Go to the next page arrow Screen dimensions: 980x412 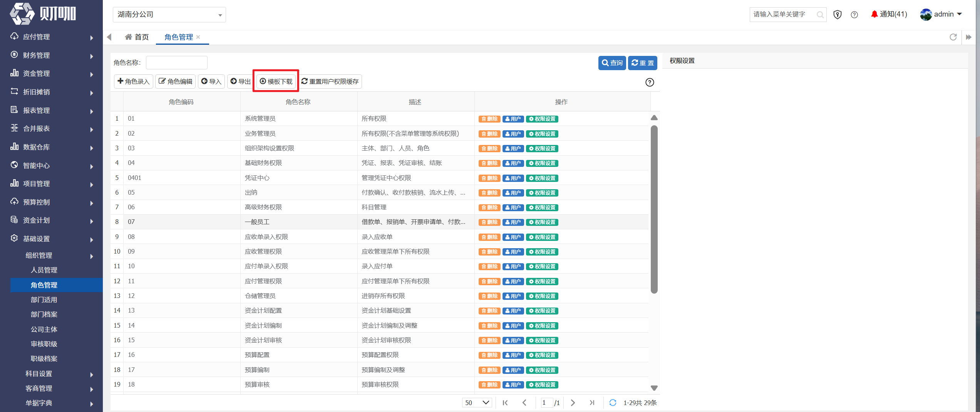(x=573, y=403)
